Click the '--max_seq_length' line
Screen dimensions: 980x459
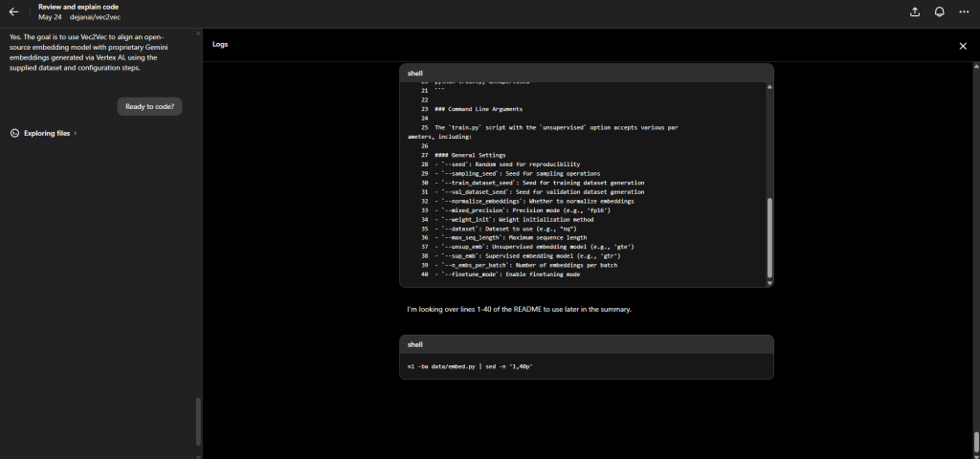(511, 237)
